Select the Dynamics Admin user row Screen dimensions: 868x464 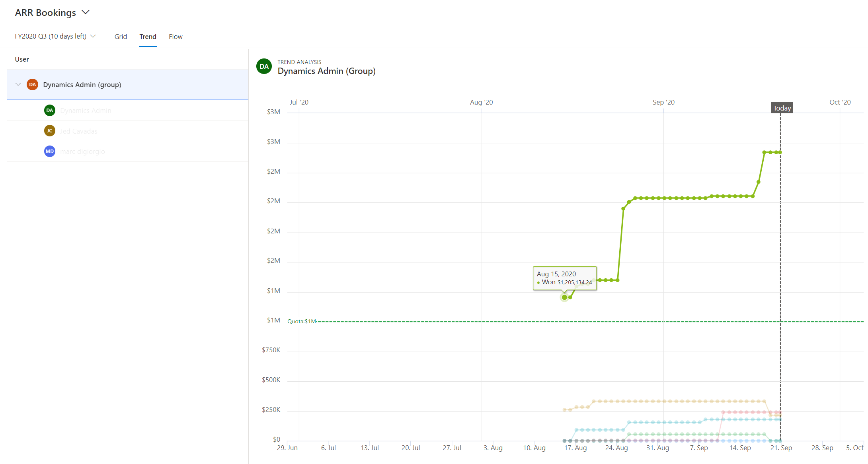coord(128,110)
